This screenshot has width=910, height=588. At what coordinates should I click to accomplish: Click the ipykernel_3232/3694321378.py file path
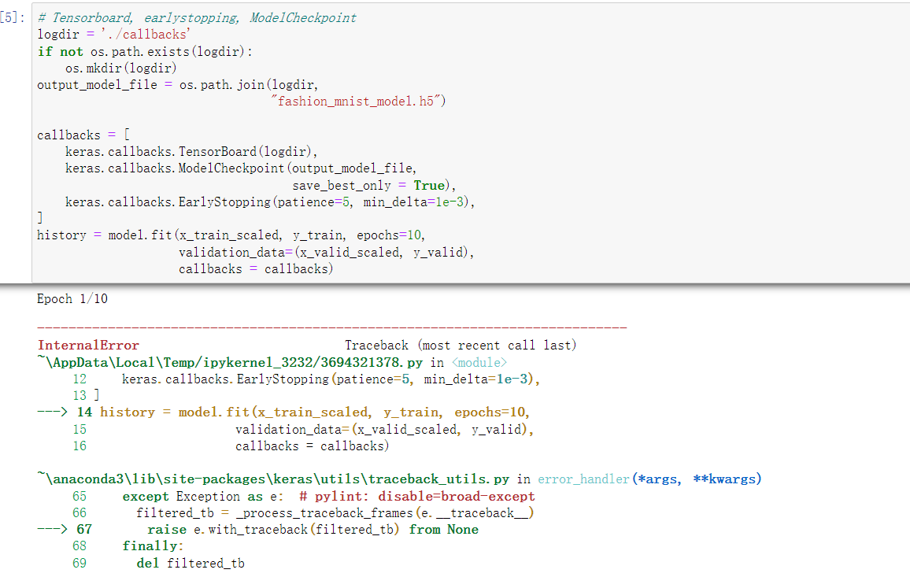pyautogui.click(x=230, y=363)
